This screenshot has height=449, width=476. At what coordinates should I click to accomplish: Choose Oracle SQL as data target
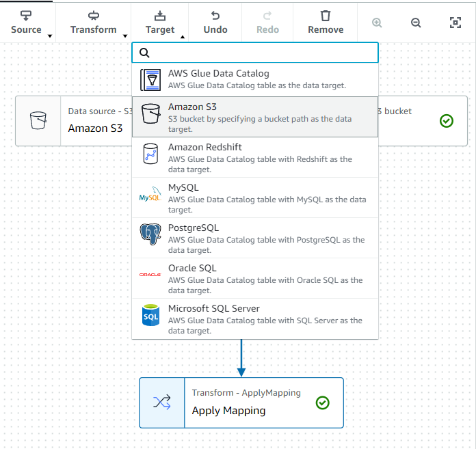click(x=255, y=278)
